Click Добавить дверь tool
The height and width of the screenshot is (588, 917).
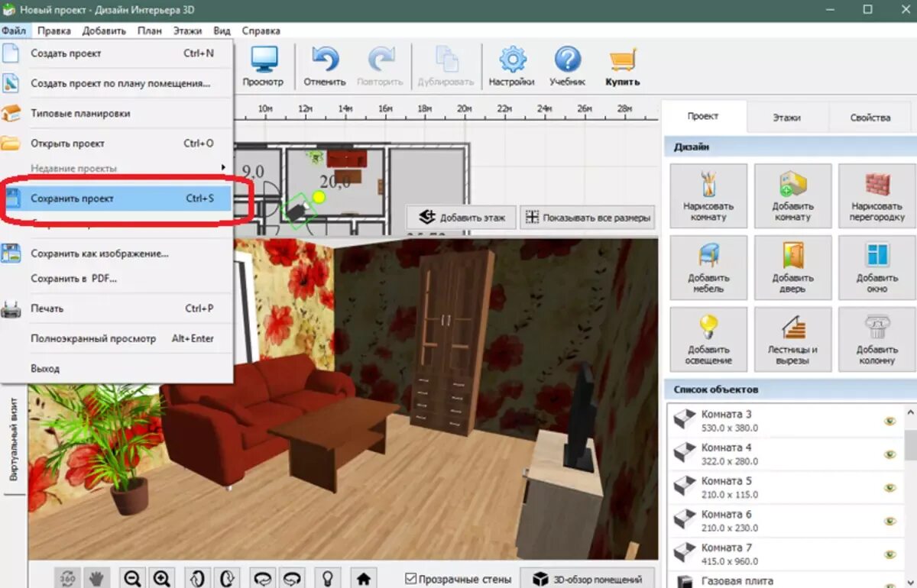coord(792,268)
